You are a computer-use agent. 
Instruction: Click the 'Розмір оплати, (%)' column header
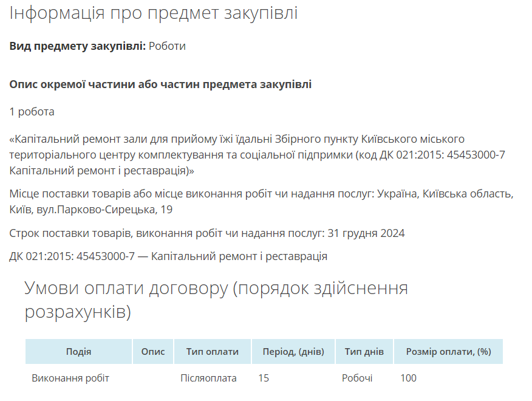point(448,352)
